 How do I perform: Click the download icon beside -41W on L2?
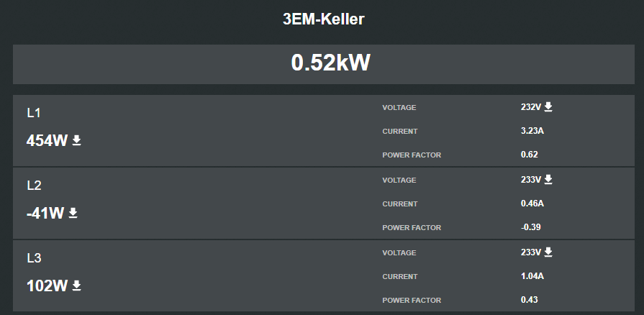point(73,213)
